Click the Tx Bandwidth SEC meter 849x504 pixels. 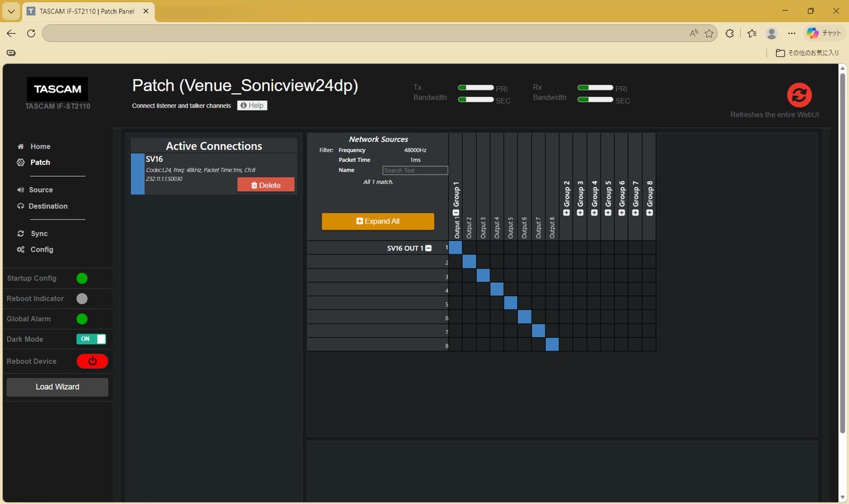pyautogui.click(x=475, y=100)
